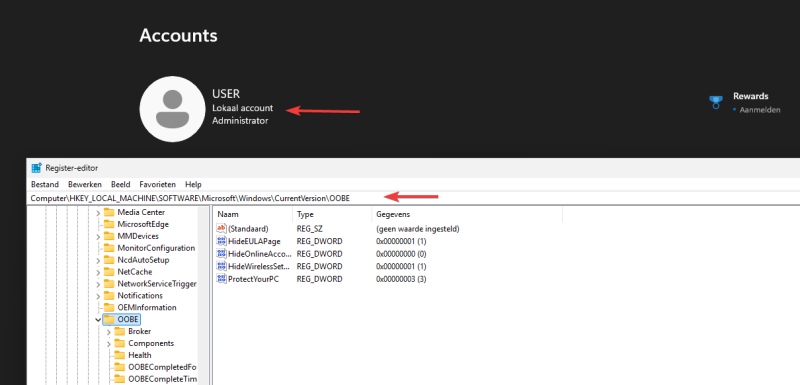Viewport: 800px width, 385px height.
Task: Click the MonitorConfiguration folder icon
Action: tap(109, 248)
